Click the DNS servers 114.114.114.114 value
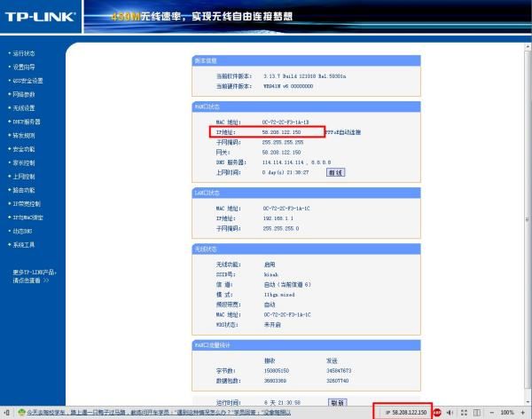This screenshot has width=532, height=419. coord(296,162)
